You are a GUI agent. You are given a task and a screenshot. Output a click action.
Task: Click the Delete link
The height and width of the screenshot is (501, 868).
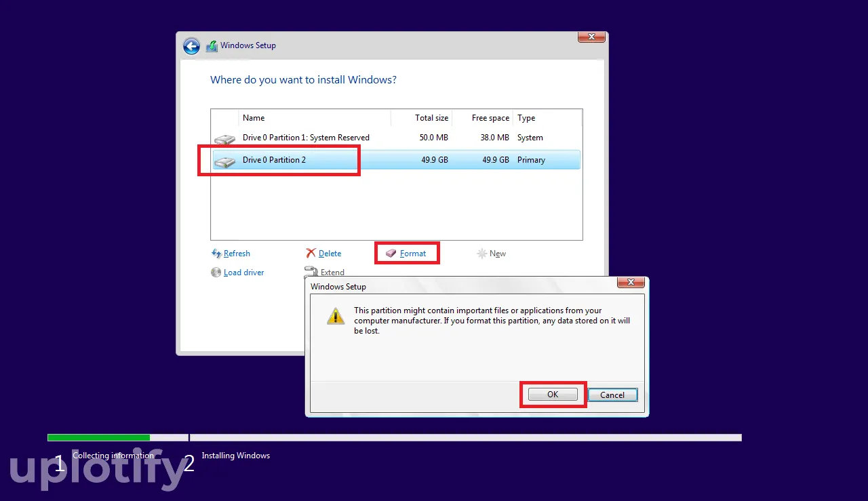[330, 254]
